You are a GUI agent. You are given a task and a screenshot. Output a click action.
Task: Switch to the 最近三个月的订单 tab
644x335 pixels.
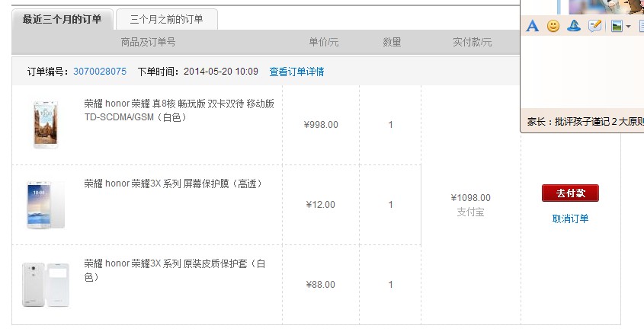pyautogui.click(x=62, y=20)
